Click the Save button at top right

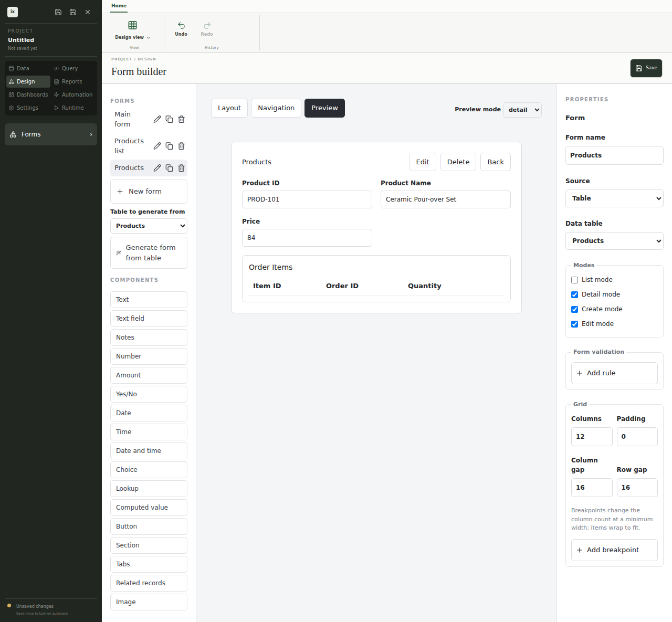point(646,68)
